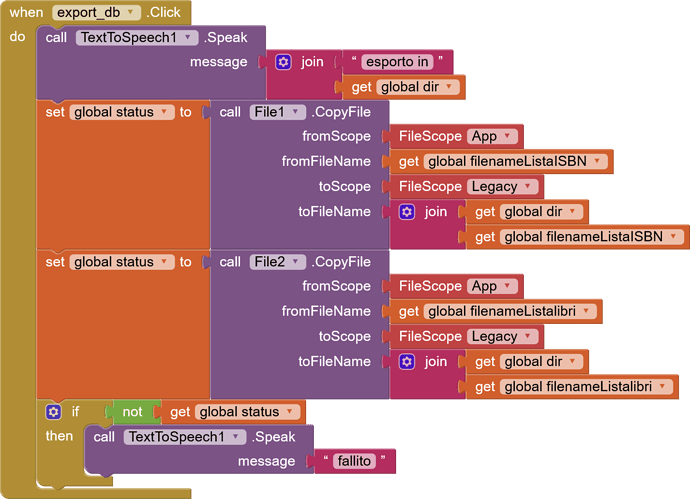Image resolution: width=690 pixels, height=499 pixels.
Task: Click "fromScope" label in File2 CopyFile block
Action: (336, 286)
